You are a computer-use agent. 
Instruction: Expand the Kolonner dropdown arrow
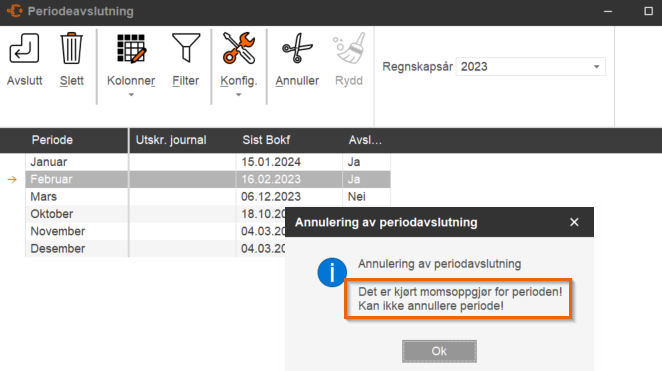pyautogui.click(x=131, y=95)
